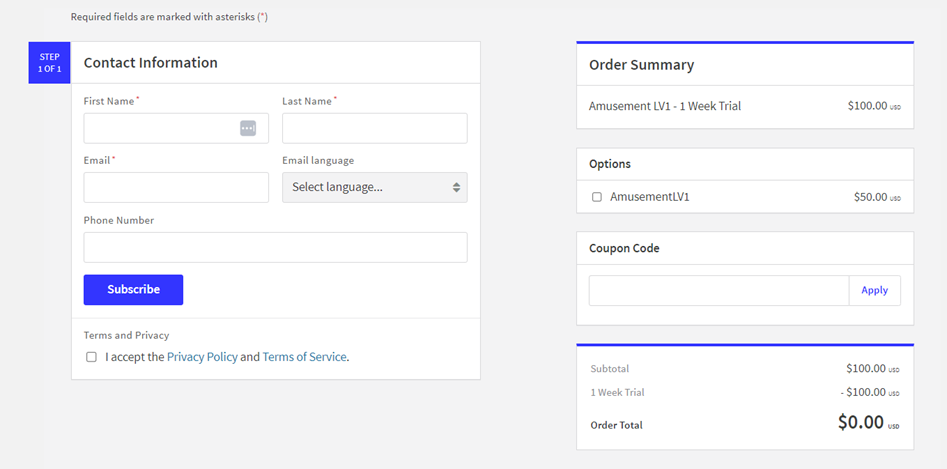947x469 pixels.
Task: Open the Terms of Service link
Action: pos(304,357)
